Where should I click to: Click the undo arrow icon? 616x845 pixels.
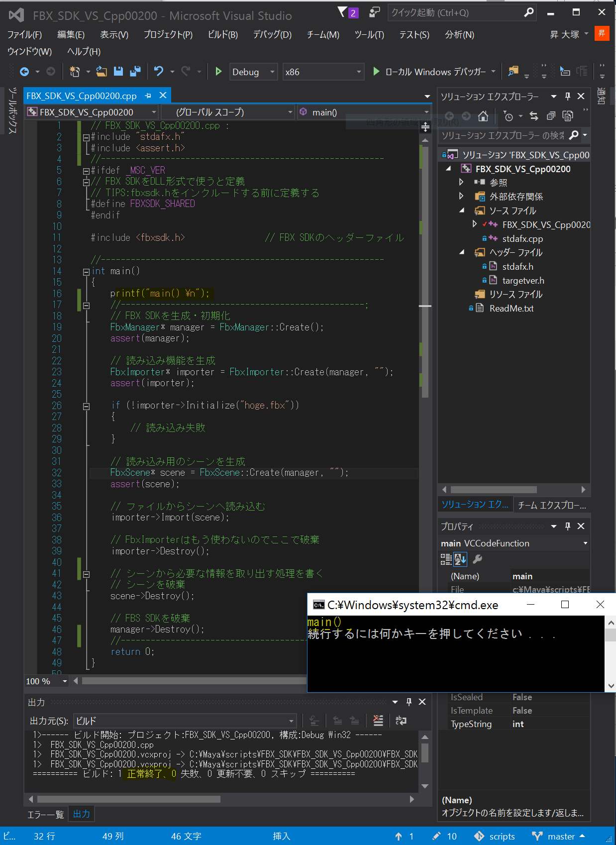pos(159,72)
